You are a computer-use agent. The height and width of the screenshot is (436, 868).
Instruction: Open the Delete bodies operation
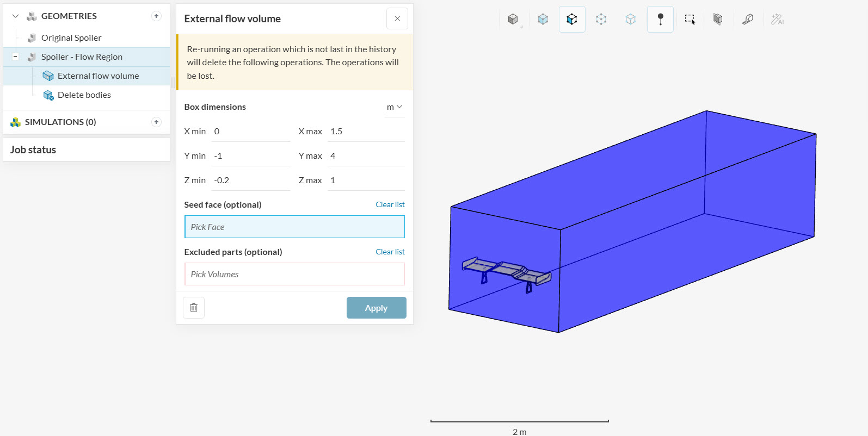pos(84,95)
